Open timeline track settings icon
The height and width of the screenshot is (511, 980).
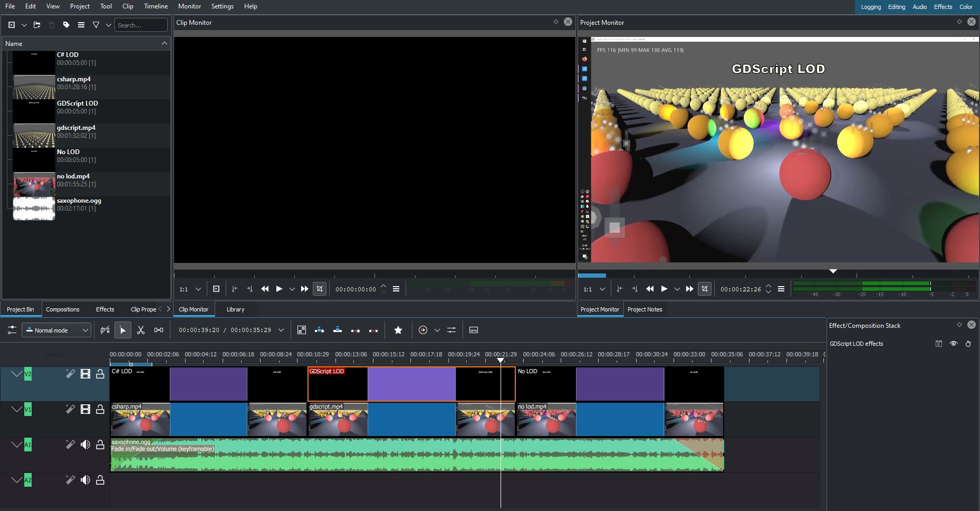click(12, 330)
